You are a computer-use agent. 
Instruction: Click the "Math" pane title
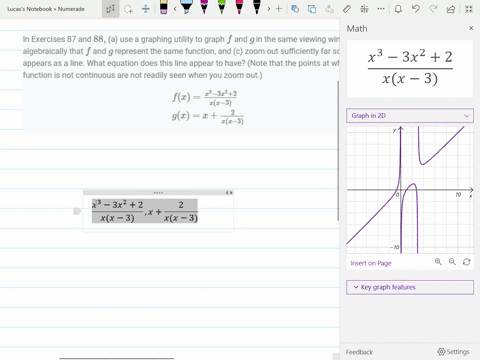pyautogui.click(x=357, y=29)
